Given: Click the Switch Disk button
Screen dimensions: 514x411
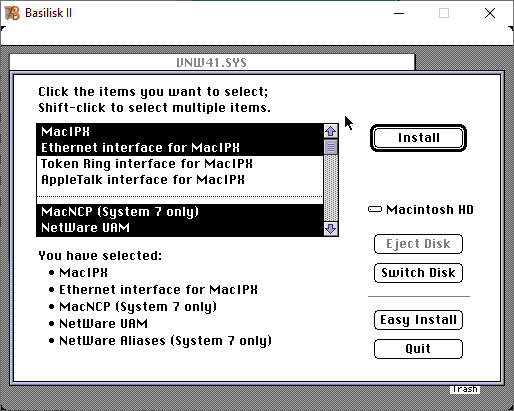Looking at the screenshot, I should point(418,273).
